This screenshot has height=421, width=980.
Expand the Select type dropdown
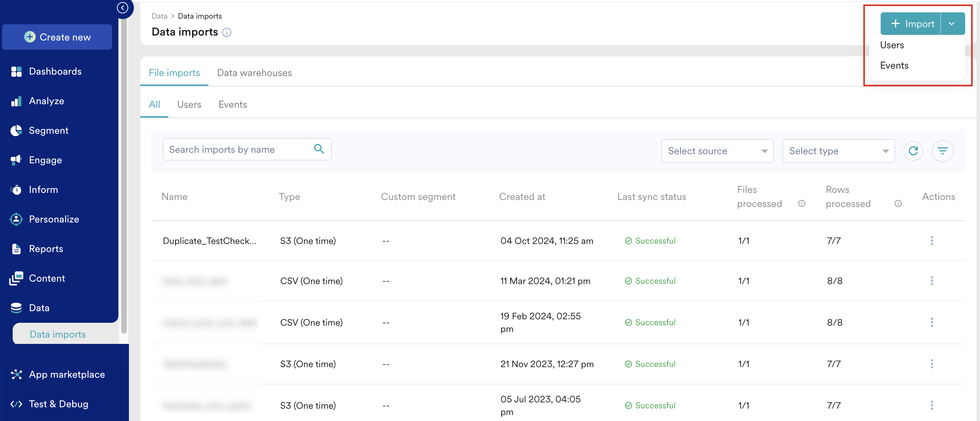[838, 151]
